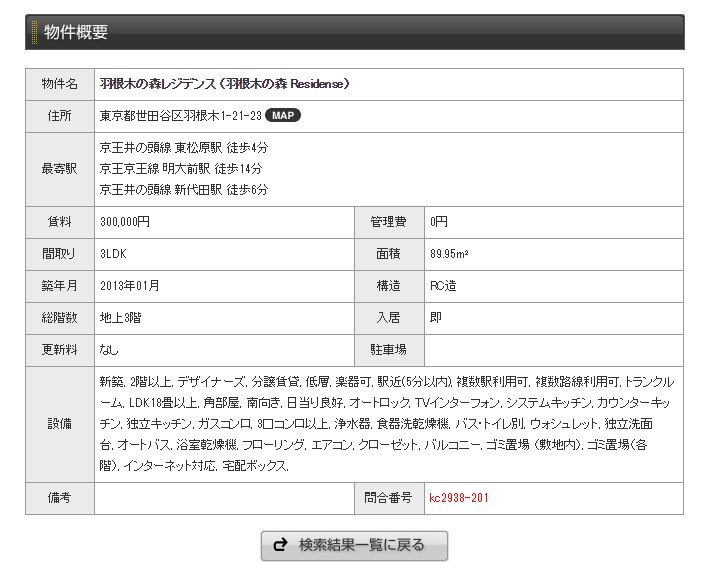
Task: Click the 設備 label cell
Action: 60,424
